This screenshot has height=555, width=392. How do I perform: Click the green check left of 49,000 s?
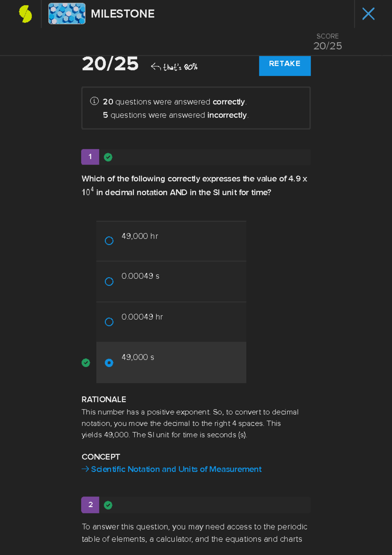(x=86, y=363)
